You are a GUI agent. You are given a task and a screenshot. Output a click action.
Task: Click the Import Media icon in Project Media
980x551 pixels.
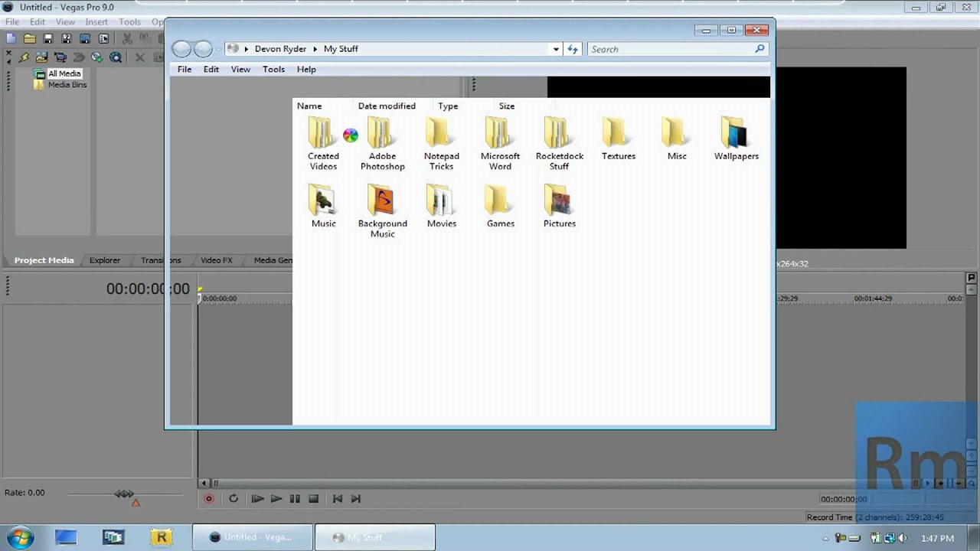(x=41, y=57)
